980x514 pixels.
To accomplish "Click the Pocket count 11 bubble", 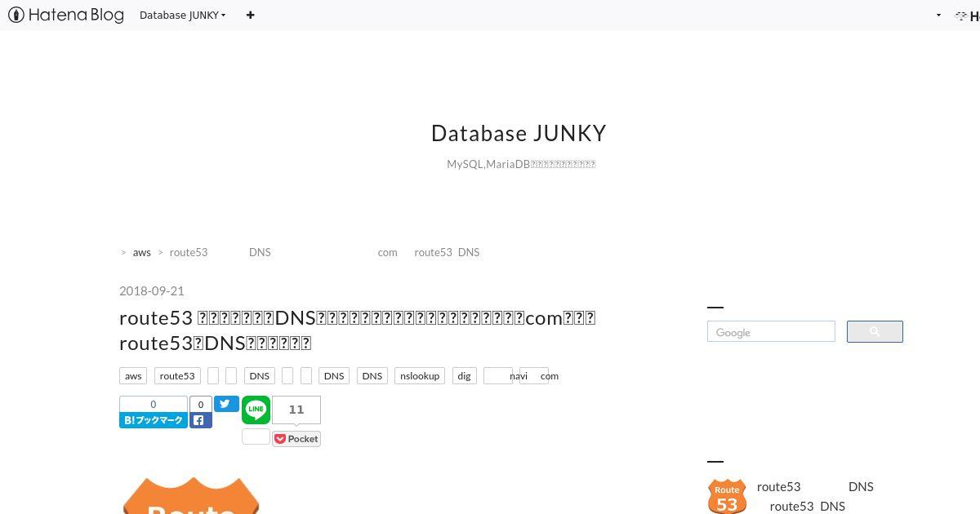I will point(296,410).
